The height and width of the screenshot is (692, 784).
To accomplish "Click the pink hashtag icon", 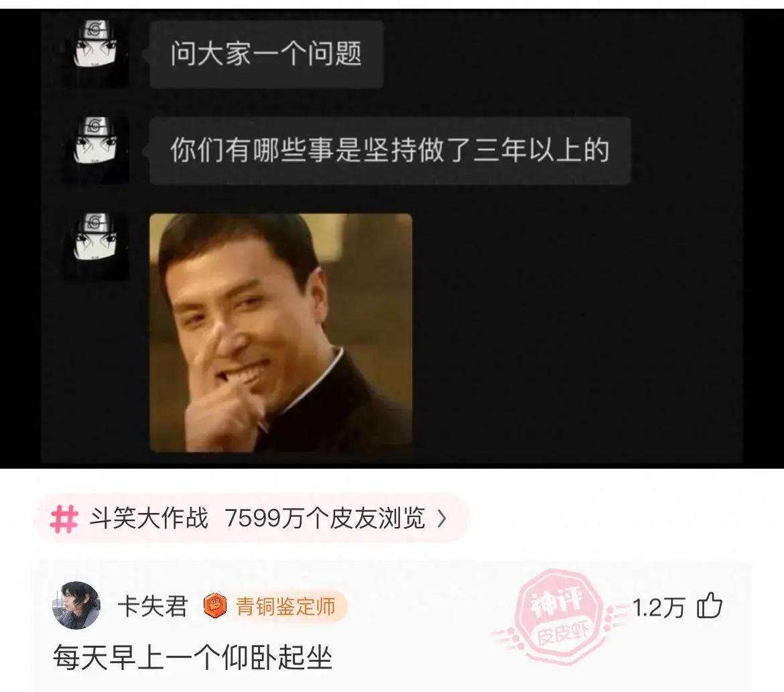I will click(x=64, y=519).
